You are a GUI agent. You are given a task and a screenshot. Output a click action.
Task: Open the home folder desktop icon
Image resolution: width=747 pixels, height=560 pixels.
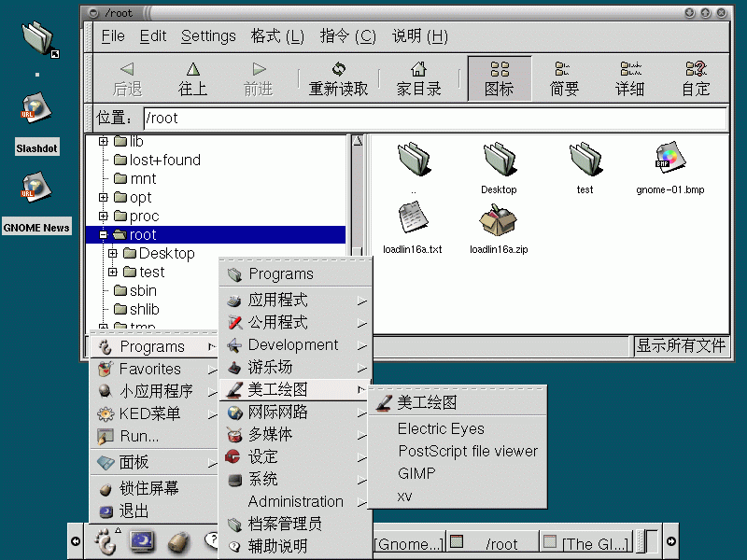pyautogui.click(x=40, y=39)
